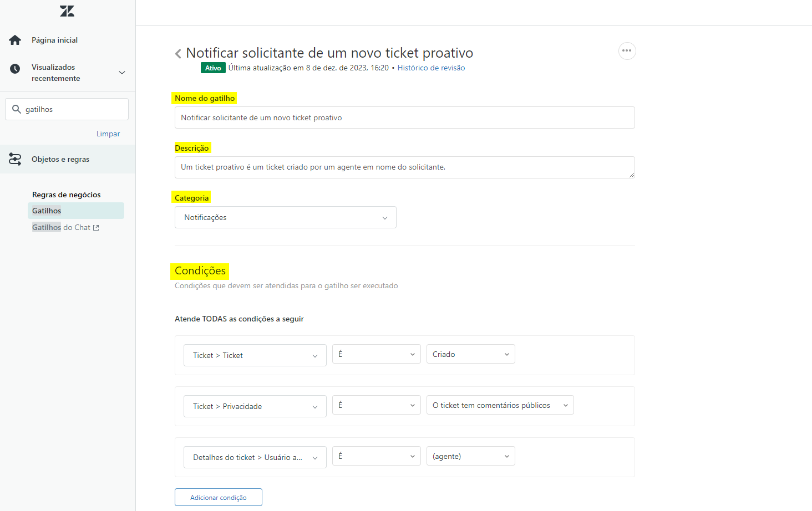Go back using the left chevron arrow

tap(178, 54)
